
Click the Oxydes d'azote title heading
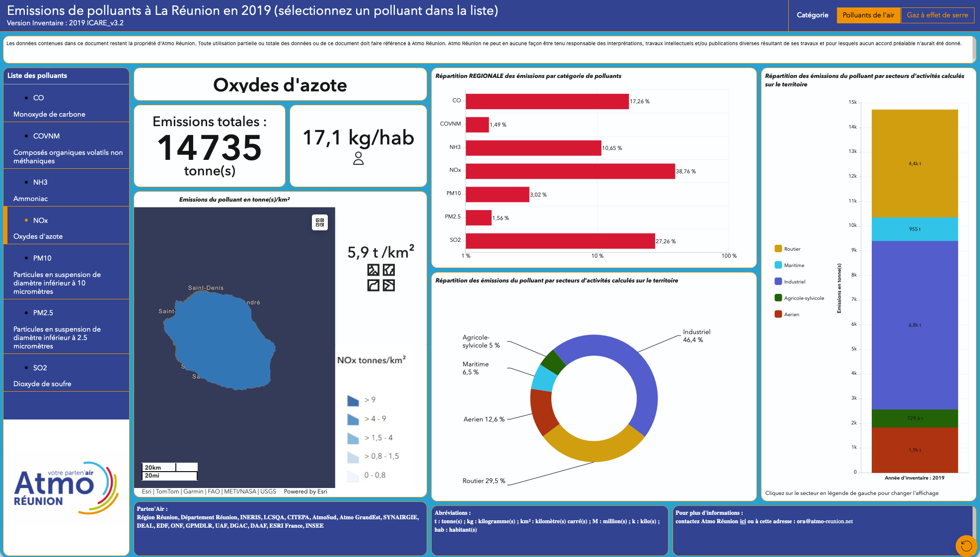point(280,85)
